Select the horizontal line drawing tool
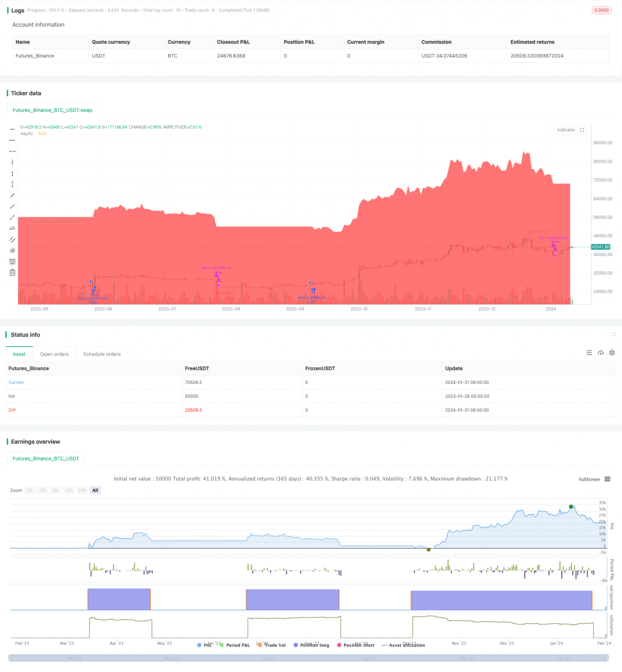The height and width of the screenshot is (672, 622). click(x=12, y=129)
